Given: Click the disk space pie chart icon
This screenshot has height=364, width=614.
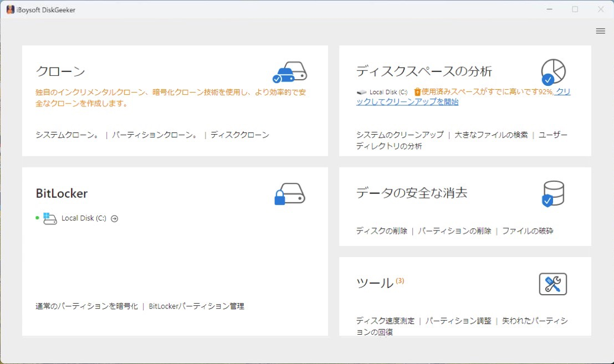Looking at the screenshot, I should pos(553,72).
